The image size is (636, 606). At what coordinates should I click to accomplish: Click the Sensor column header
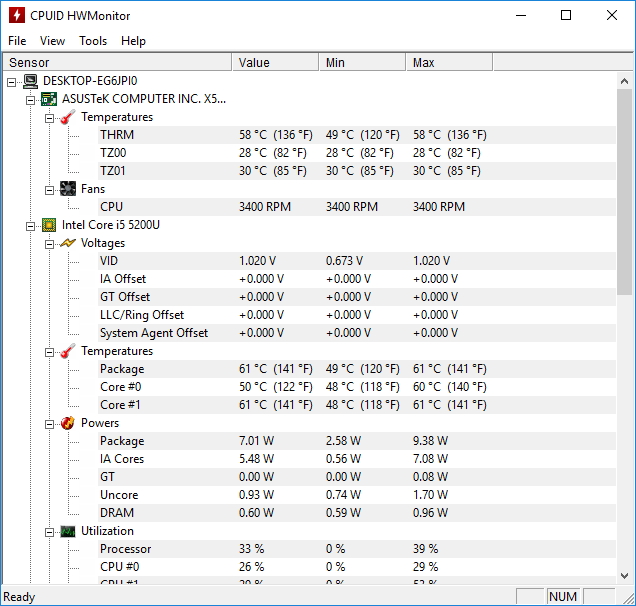[x=117, y=62]
